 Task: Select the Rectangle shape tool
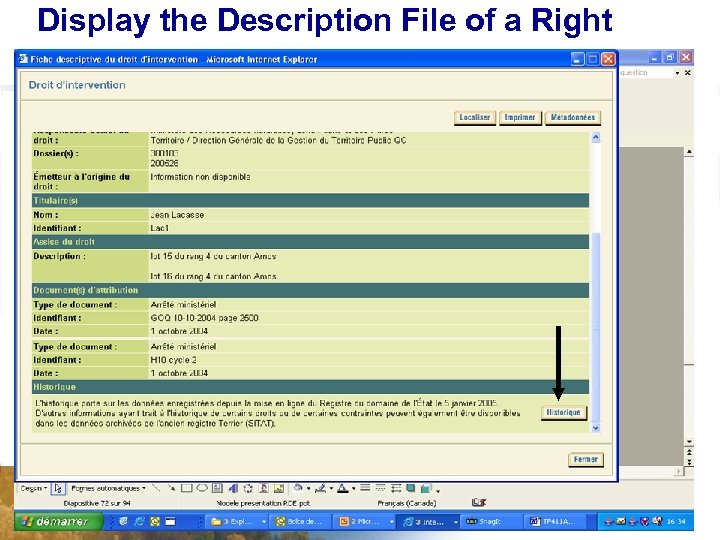(186, 488)
